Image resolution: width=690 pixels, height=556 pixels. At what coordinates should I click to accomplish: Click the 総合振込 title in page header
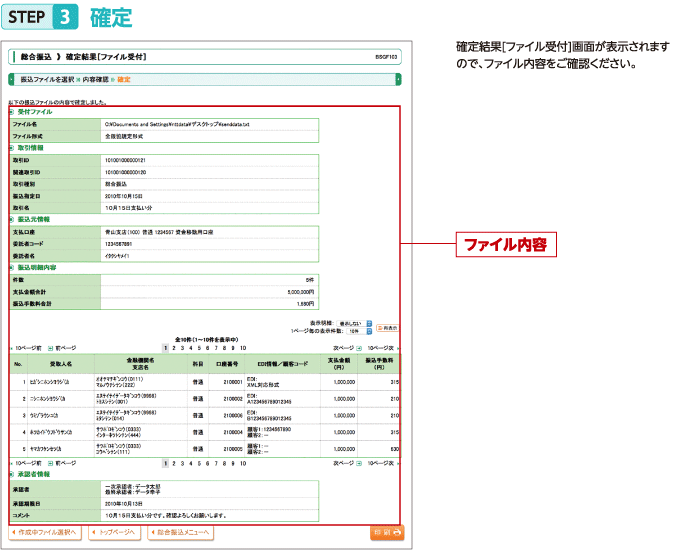tap(36, 57)
